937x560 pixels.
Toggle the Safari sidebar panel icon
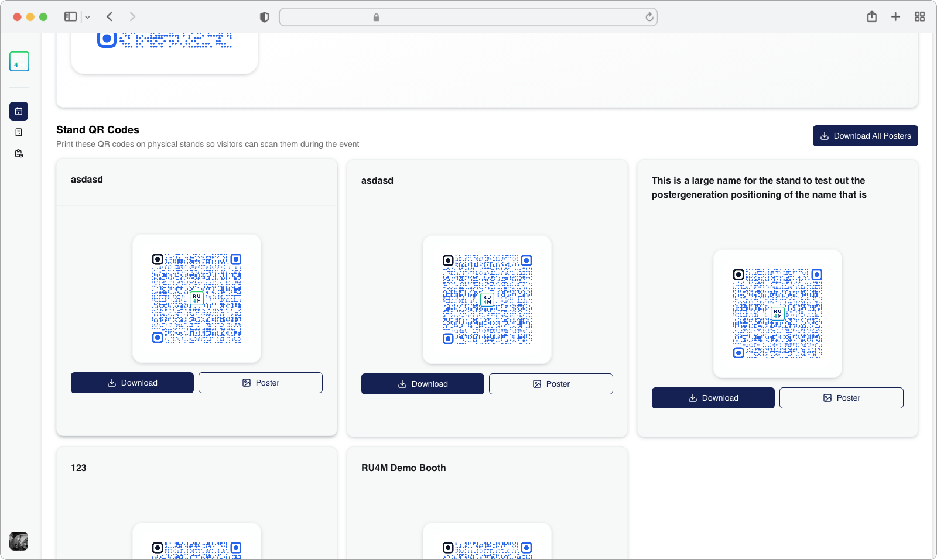70,17
